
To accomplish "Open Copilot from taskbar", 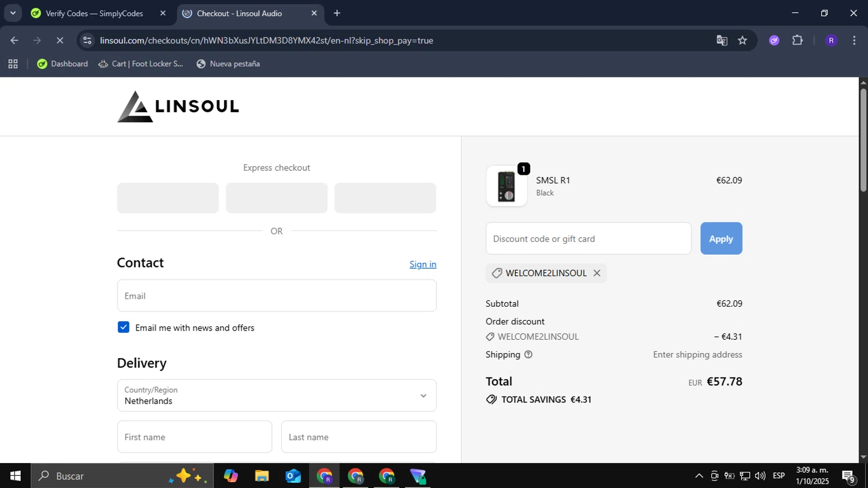I will tap(231, 476).
